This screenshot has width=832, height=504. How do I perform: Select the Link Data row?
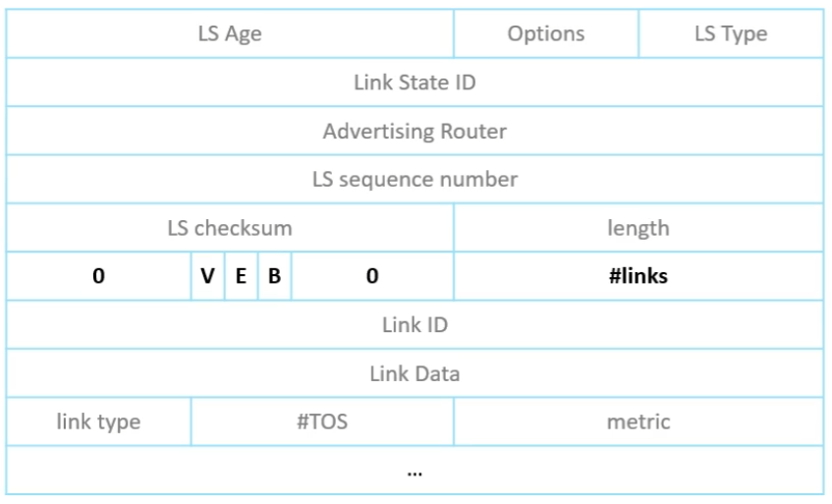[x=415, y=373]
